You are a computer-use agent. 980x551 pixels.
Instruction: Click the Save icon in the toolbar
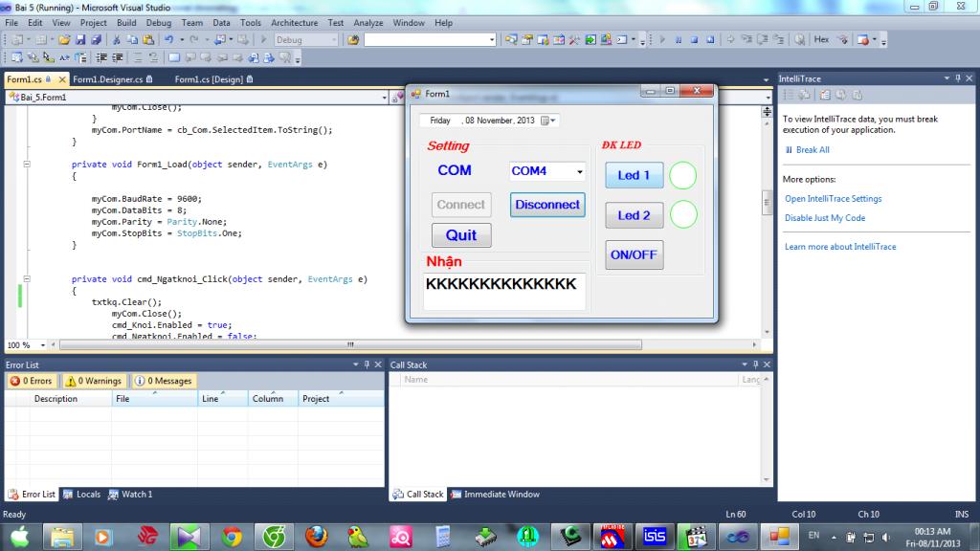pos(81,40)
